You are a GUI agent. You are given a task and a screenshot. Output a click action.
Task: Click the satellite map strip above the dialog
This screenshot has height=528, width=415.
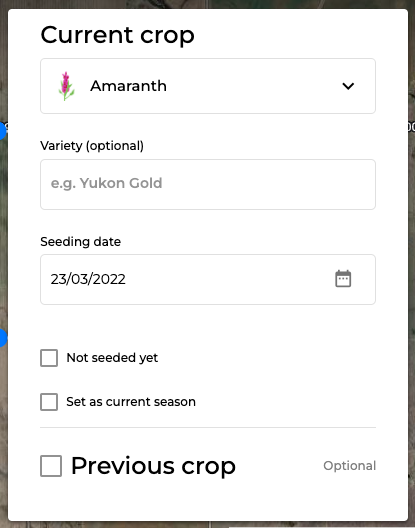208,4
